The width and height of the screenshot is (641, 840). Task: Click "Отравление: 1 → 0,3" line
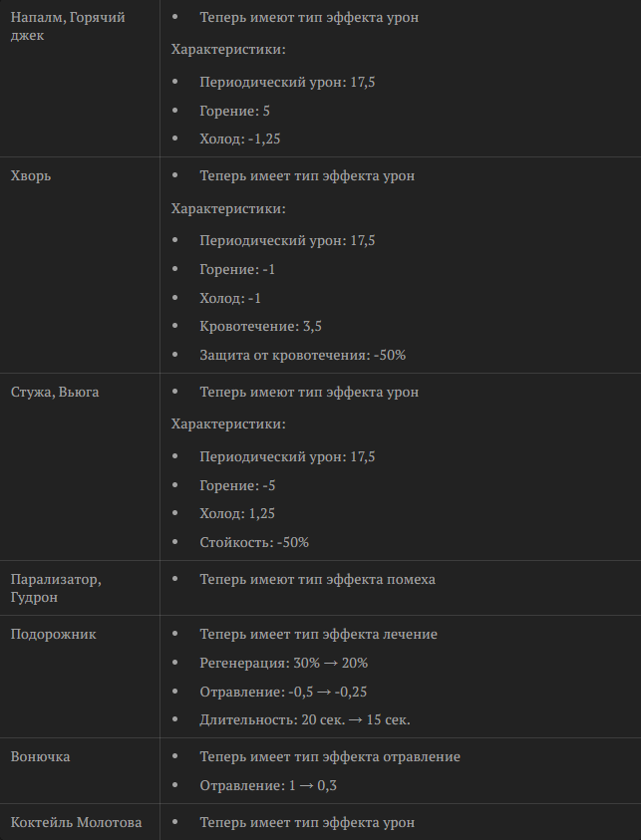(x=268, y=786)
